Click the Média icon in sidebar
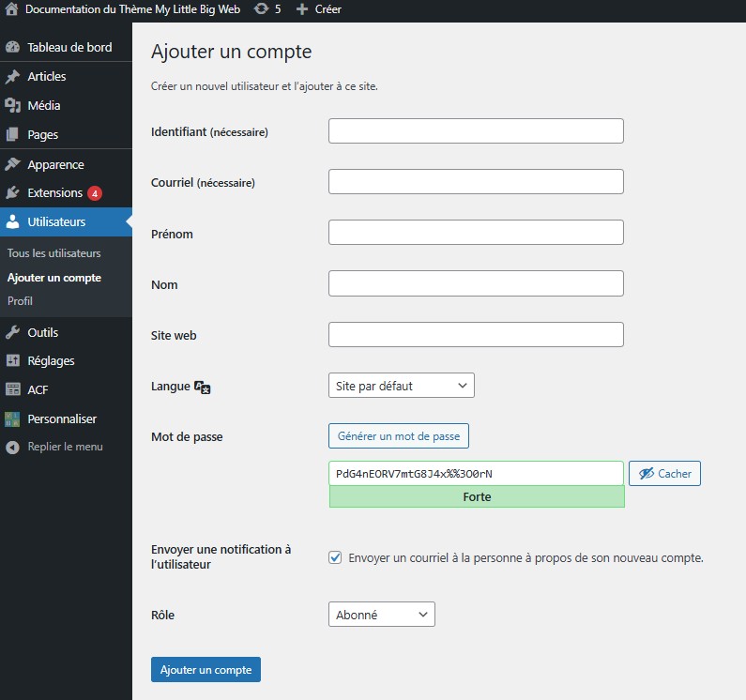746x700 pixels. [12, 106]
